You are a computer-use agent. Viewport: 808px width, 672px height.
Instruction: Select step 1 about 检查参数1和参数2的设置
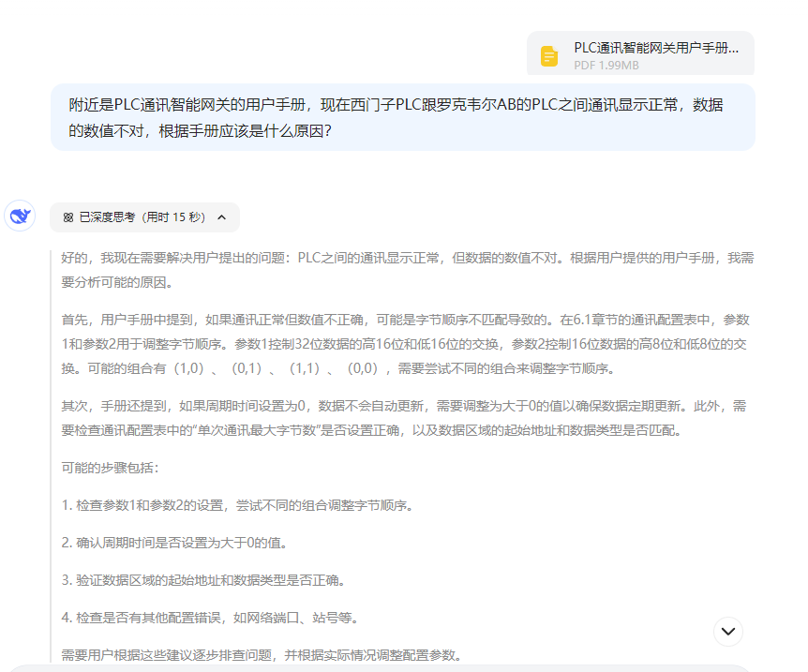237,505
